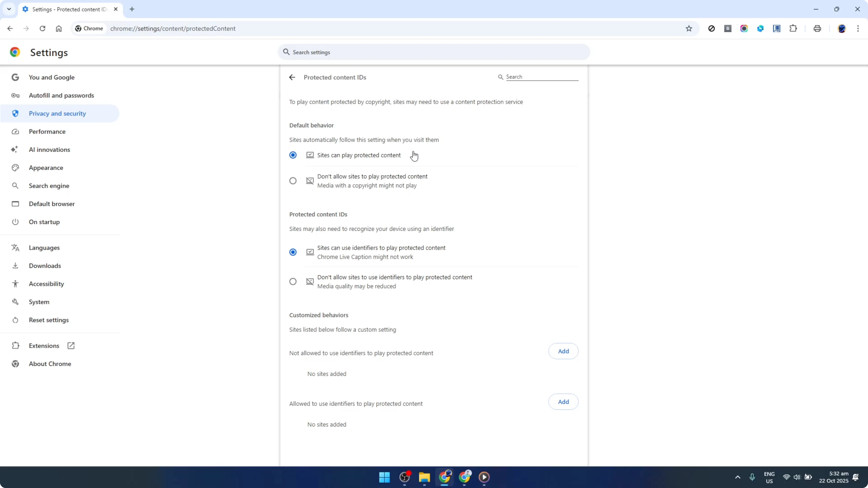Open the Copilot icon in the toolbar

pyautogui.click(x=760, y=29)
